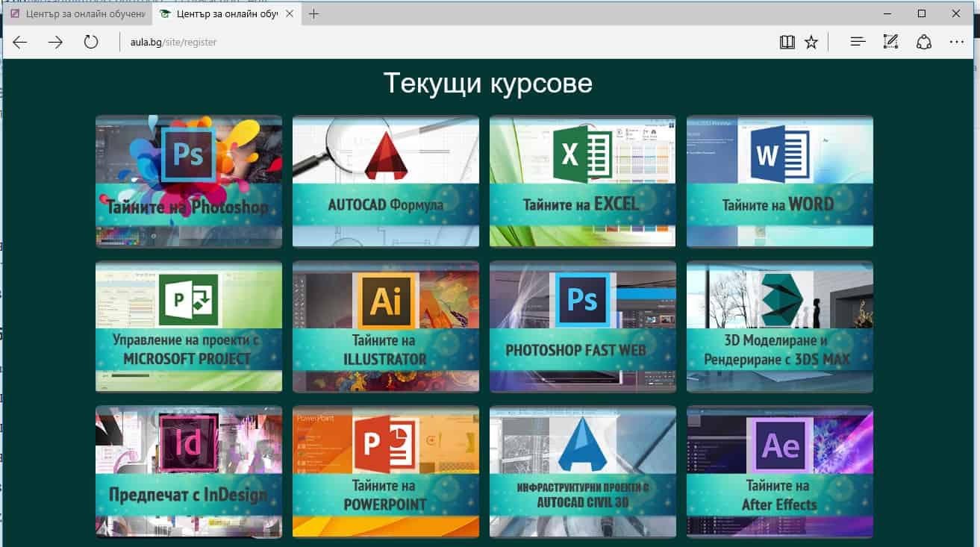Click the Illustrator Ai logo icon
The height and width of the screenshot is (547, 980).
click(385, 300)
